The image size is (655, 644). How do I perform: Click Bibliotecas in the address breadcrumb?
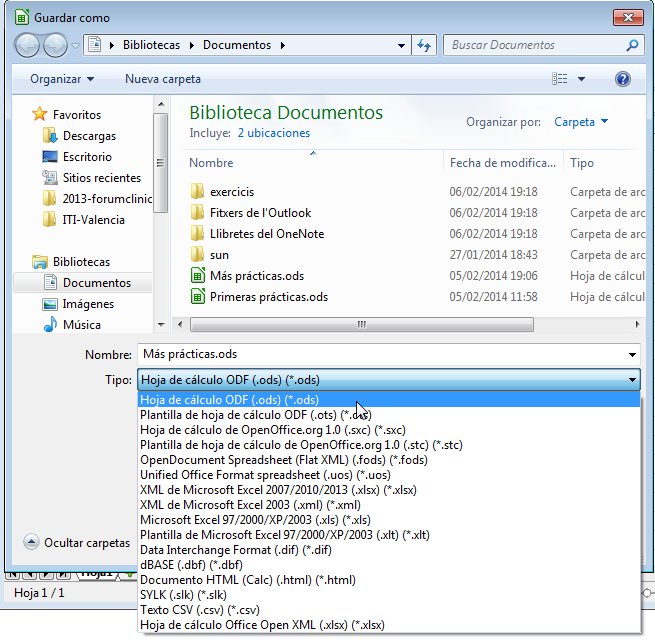(x=151, y=45)
